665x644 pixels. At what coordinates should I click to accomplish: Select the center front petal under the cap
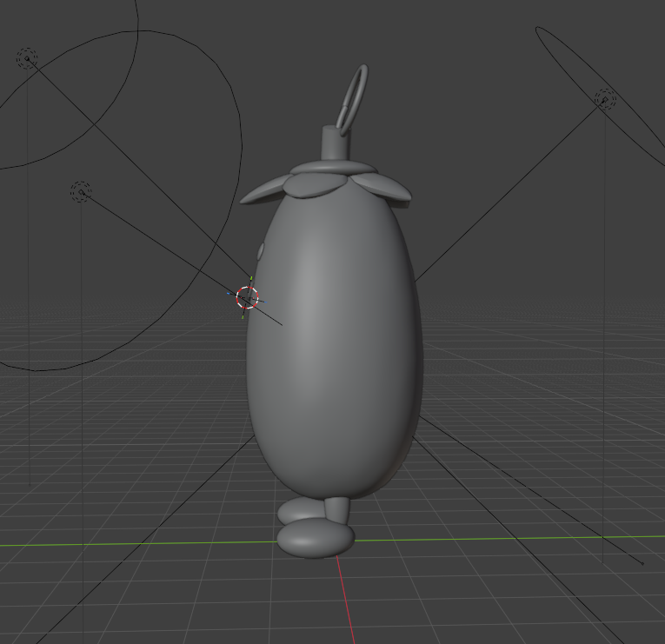tap(316, 185)
